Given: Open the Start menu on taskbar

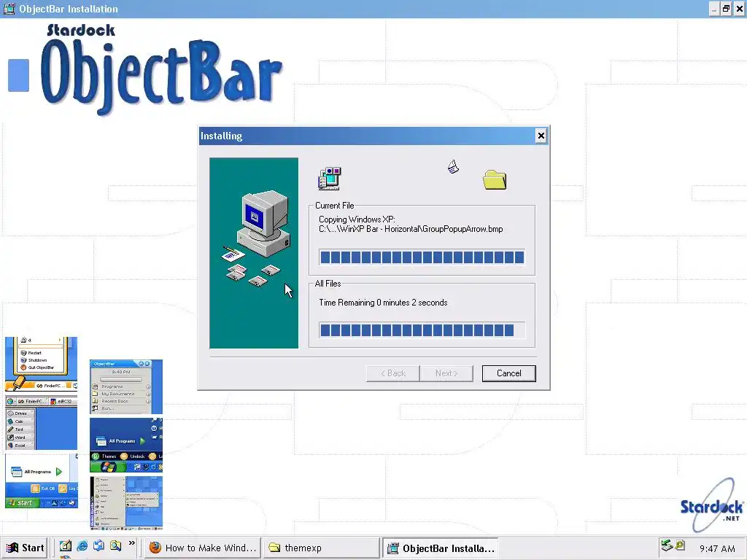Looking at the screenshot, I should coord(25,548).
